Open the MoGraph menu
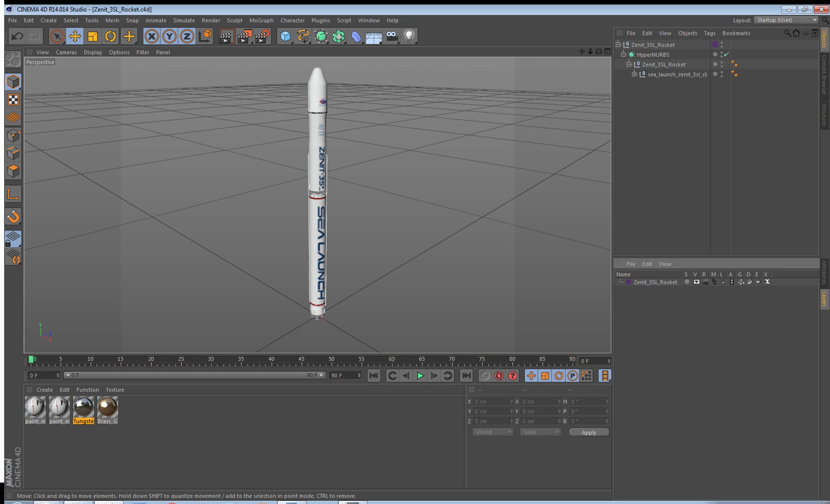 point(261,21)
